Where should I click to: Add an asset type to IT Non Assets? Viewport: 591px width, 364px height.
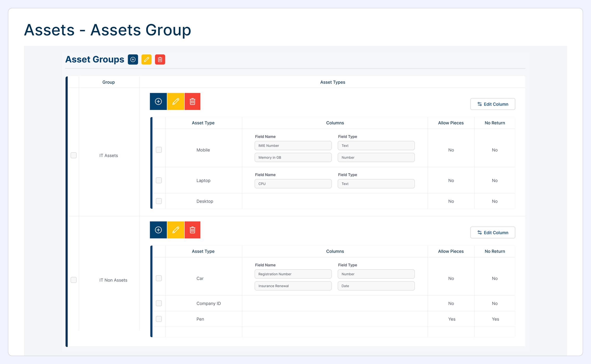tap(158, 230)
